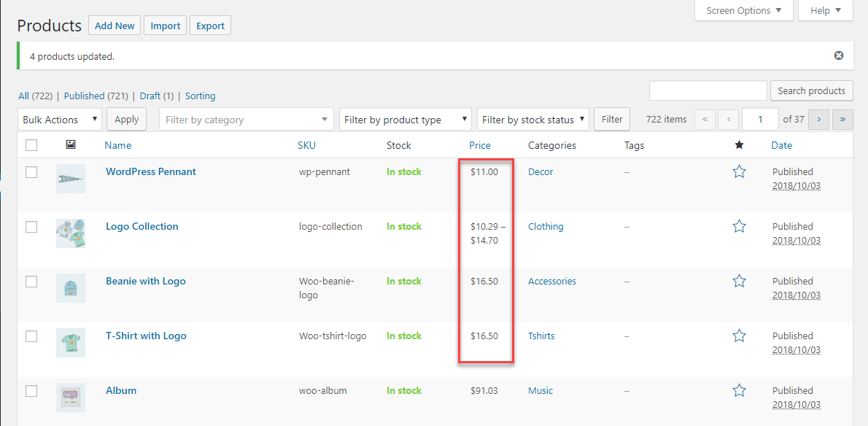
Task: Open the Album product thumbnail
Action: click(70, 398)
